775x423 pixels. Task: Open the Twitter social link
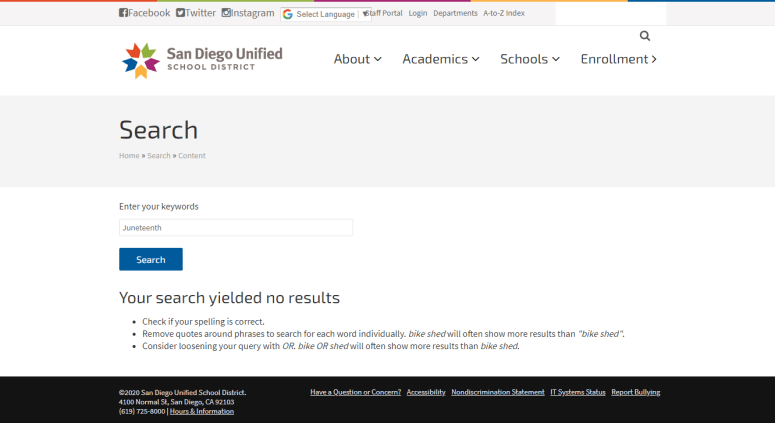coord(195,13)
